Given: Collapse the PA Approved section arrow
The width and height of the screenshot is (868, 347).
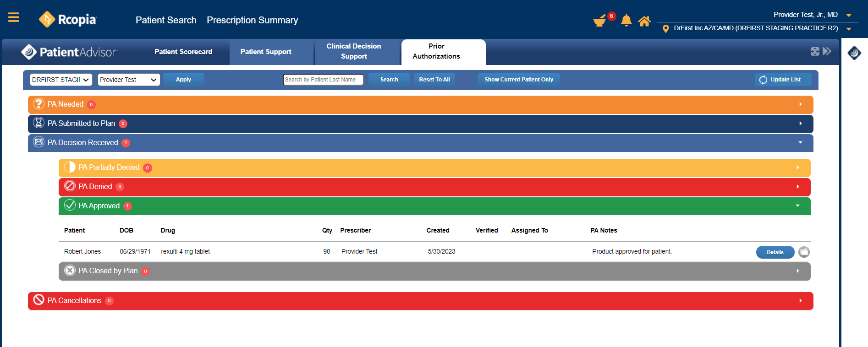Looking at the screenshot, I should [797, 206].
